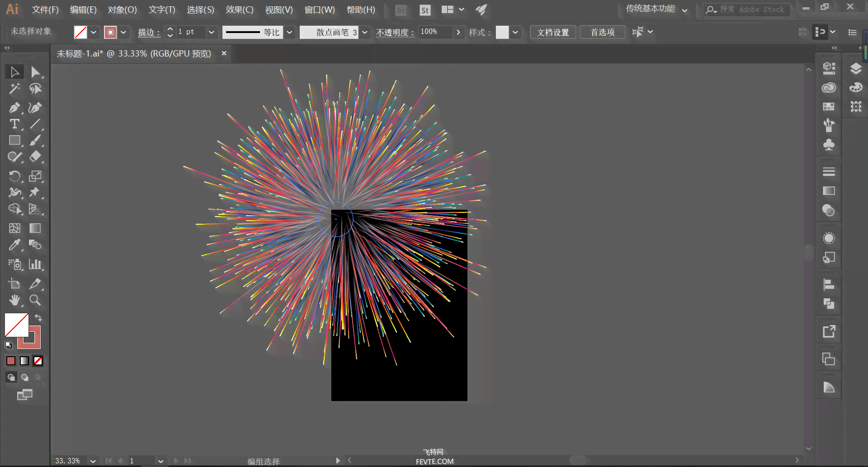Select the Artboard tool
The height and width of the screenshot is (467, 868).
click(x=14, y=283)
